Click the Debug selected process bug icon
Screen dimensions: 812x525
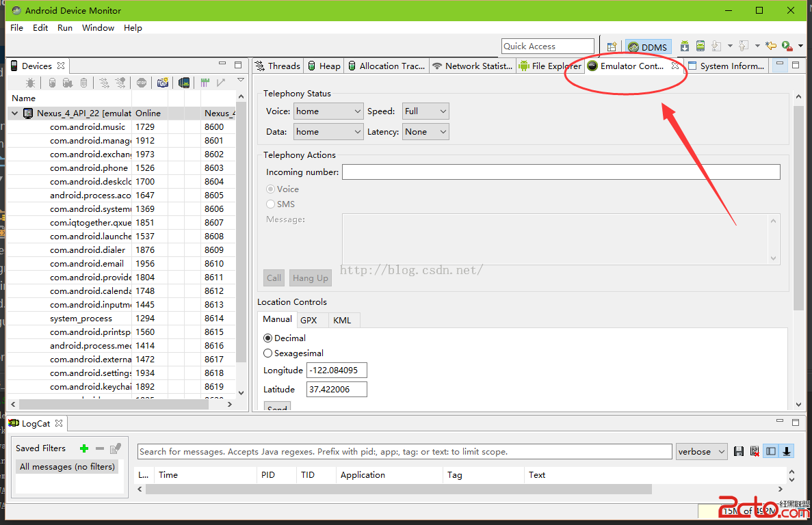coord(31,83)
